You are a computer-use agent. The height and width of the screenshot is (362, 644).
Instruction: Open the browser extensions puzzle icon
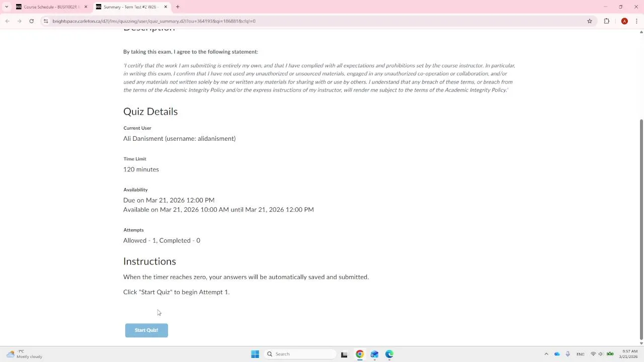click(x=607, y=21)
